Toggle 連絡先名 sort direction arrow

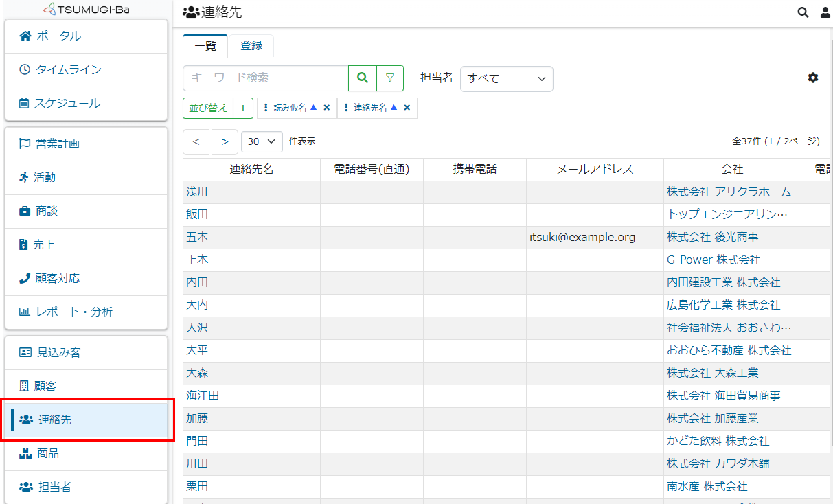click(x=394, y=107)
